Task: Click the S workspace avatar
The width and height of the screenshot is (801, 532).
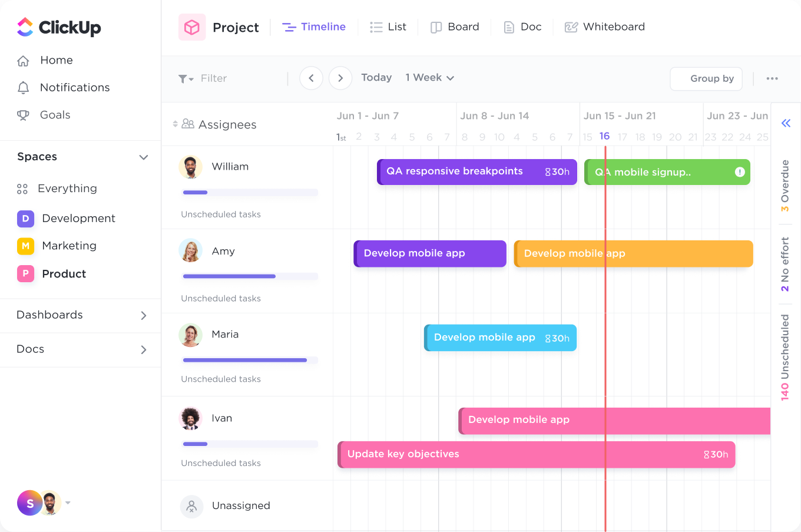Action: click(29, 503)
